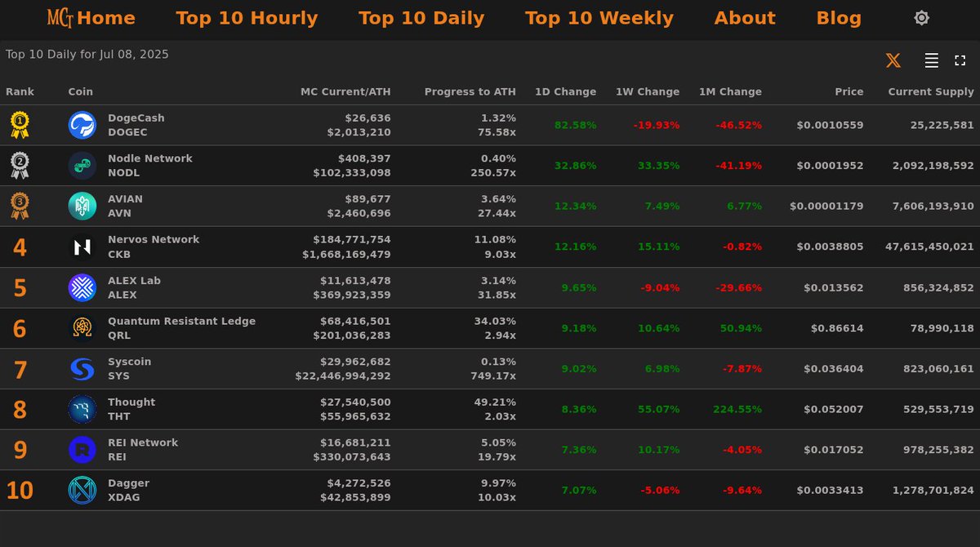Click DogeCash 1D change 82.58%
This screenshot has height=547, width=980.
point(575,125)
